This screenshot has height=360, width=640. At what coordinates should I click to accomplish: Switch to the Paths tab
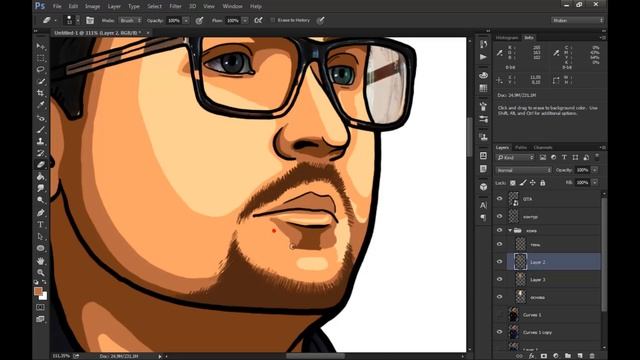(x=521, y=147)
